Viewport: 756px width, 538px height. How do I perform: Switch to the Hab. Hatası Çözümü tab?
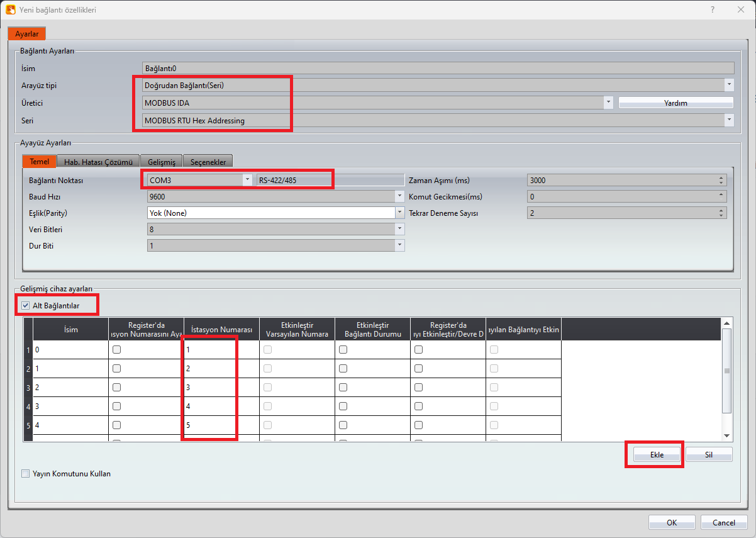[97, 162]
